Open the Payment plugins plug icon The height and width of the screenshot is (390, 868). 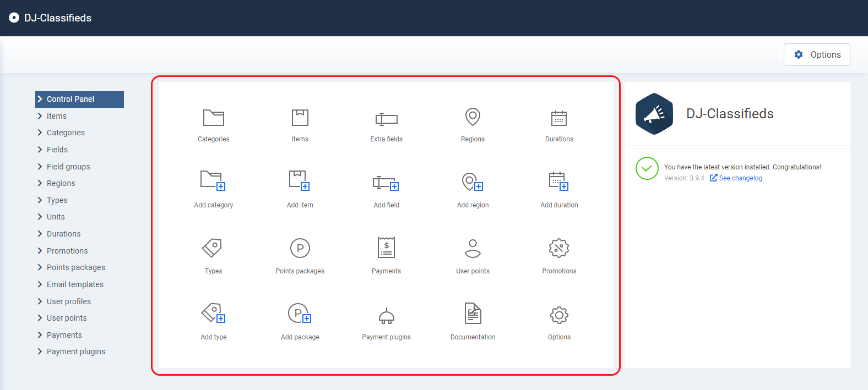pyautogui.click(x=387, y=316)
